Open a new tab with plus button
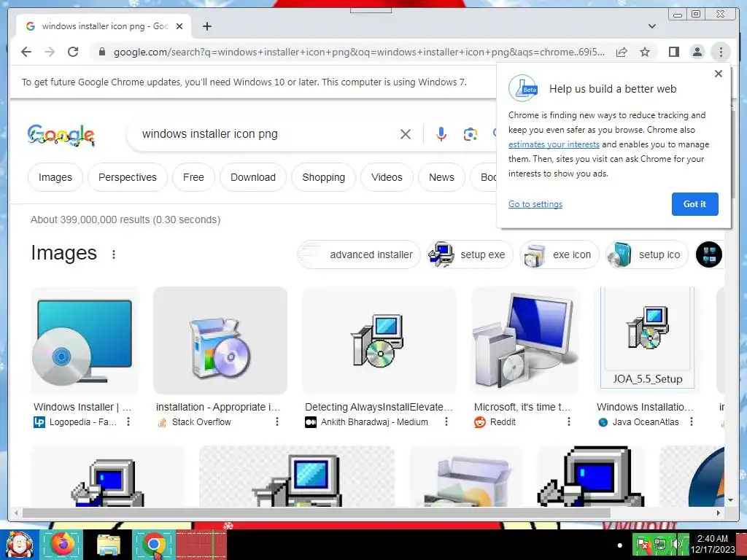Screen dimensions: 747x560 pos(206,26)
